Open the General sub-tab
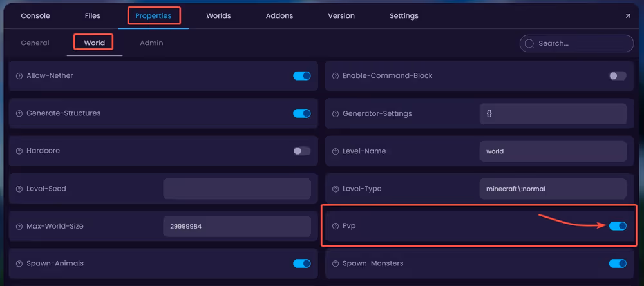The height and width of the screenshot is (286, 644). [35, 43]
